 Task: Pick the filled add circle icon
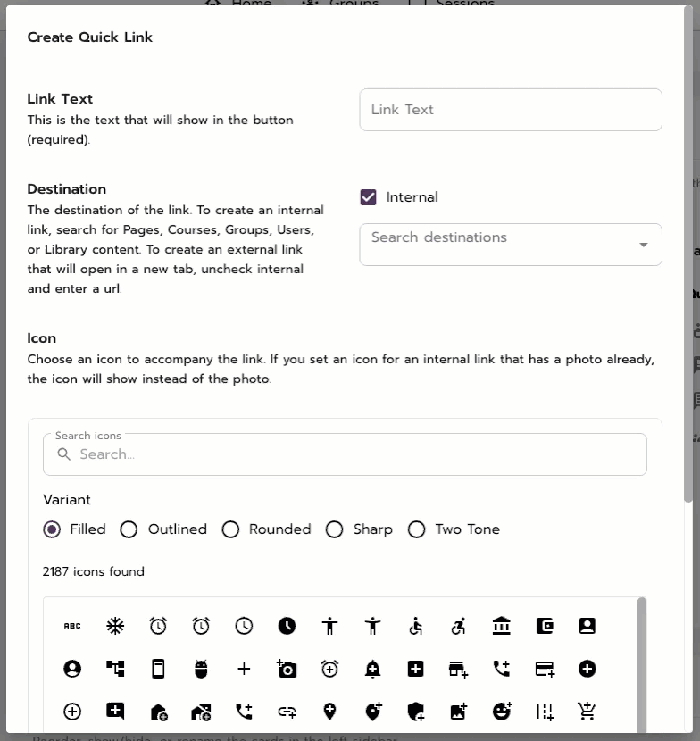pos(587,669)
